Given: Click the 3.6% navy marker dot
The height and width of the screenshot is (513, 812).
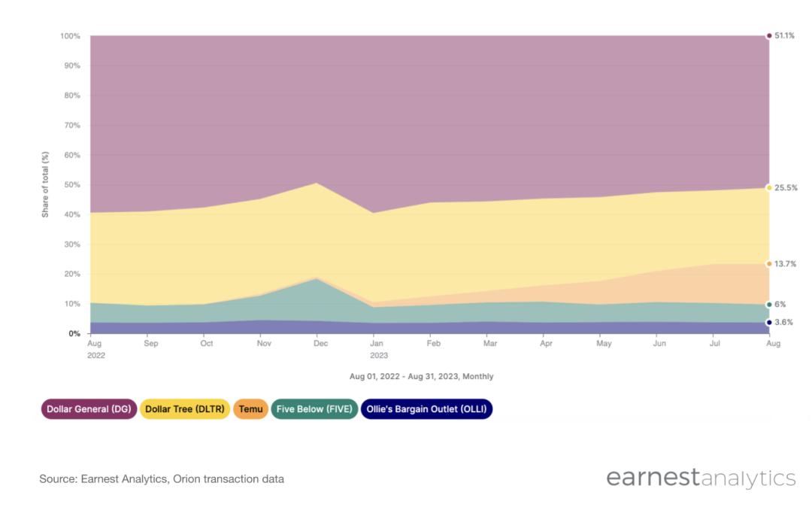Looking at the screenshot, I should (769, 322).
